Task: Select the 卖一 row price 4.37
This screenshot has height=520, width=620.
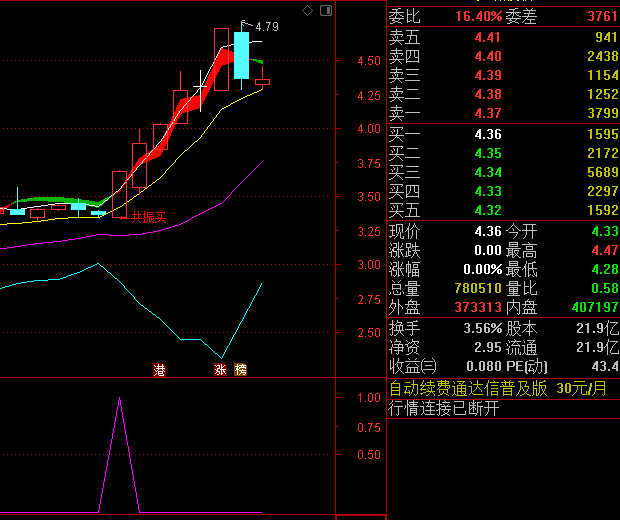Action: [x=488, y=113]
